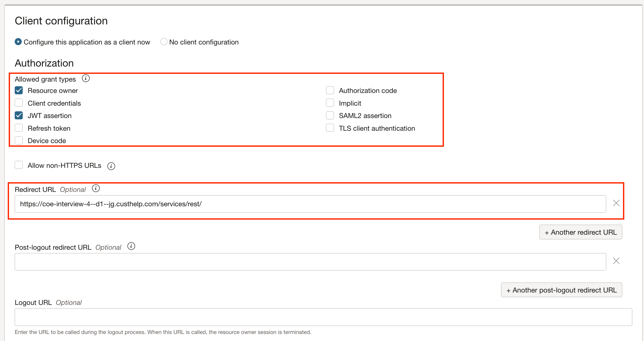This screenshot has height=341, width=644.
Task: Click the info icon beside Allow non-HTTPS URLs
Action: [x=111, y=166]
